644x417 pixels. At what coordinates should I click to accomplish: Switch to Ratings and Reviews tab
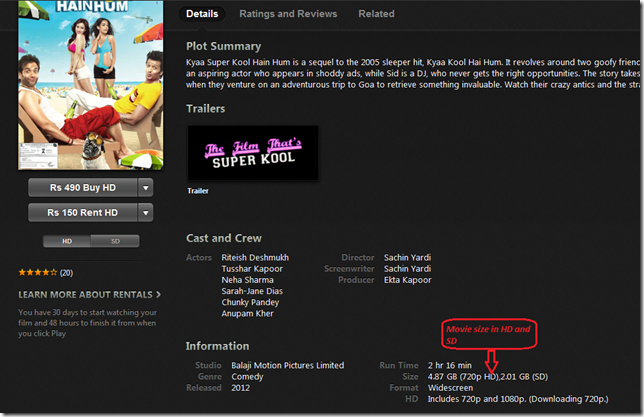coord(288,14)
